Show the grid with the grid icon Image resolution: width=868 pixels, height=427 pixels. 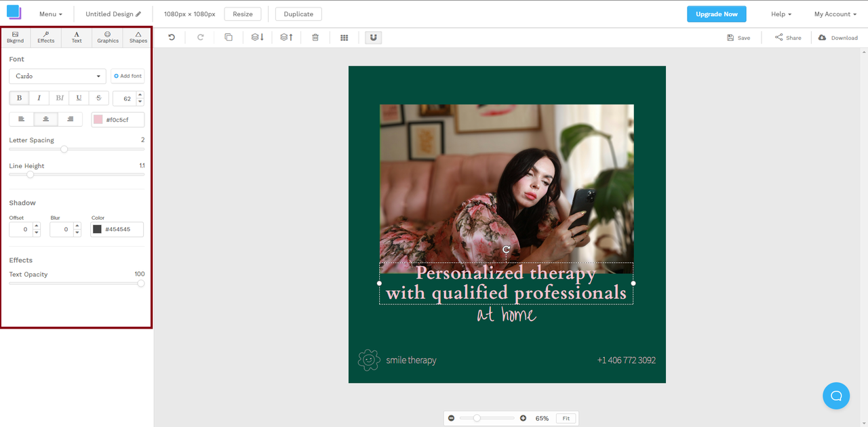pyautogui.click(x=344, y=37)
